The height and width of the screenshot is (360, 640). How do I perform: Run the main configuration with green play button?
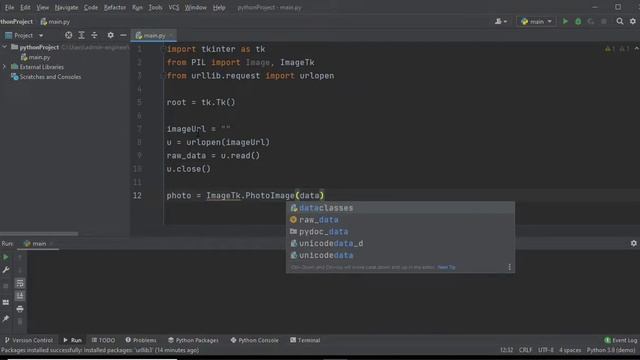coord(565,21)
